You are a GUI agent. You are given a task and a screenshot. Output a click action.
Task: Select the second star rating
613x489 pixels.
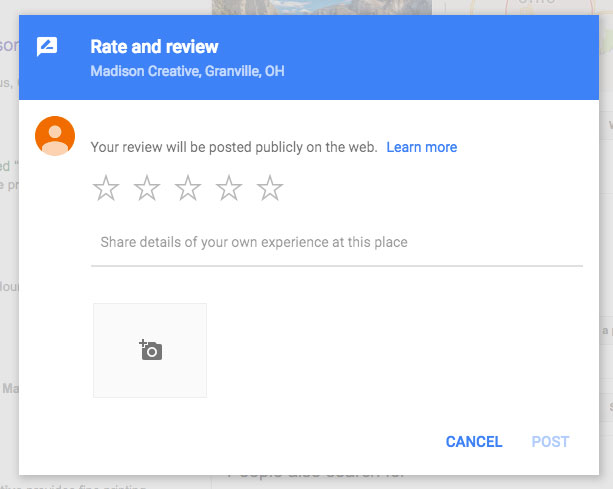(x=147, y=188)
